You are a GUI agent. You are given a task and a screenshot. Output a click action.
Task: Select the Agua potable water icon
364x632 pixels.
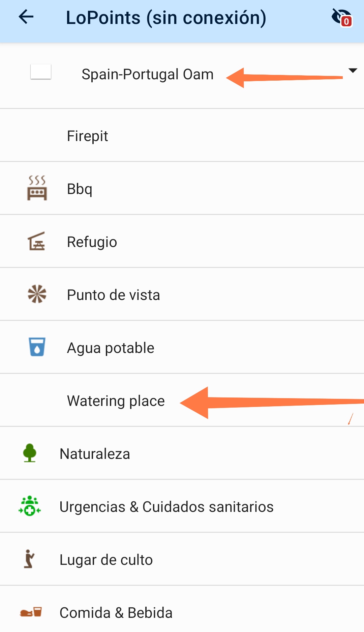pos(37,347)
